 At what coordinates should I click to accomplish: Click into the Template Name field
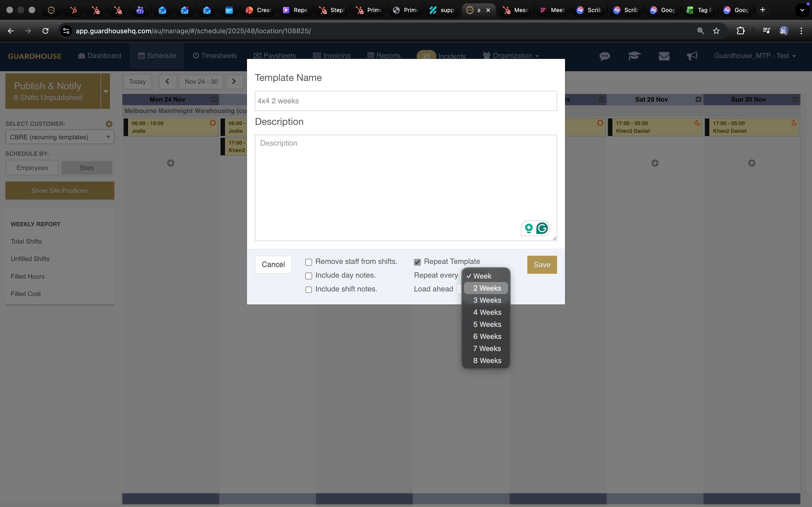click(x=405, y=101)
